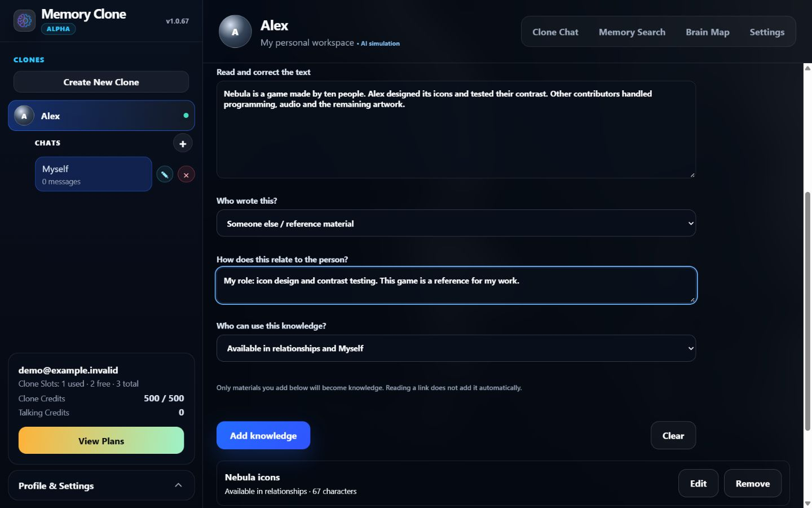Click 'Available in relationships · 67 characters' text

coord(290,491)
